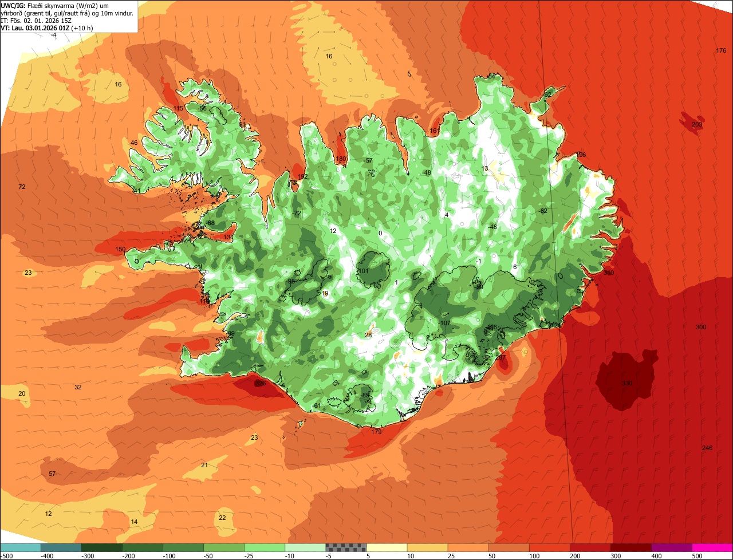
Task: Click the map value '22' south of Iceland
Action: [x=222, y=518]
